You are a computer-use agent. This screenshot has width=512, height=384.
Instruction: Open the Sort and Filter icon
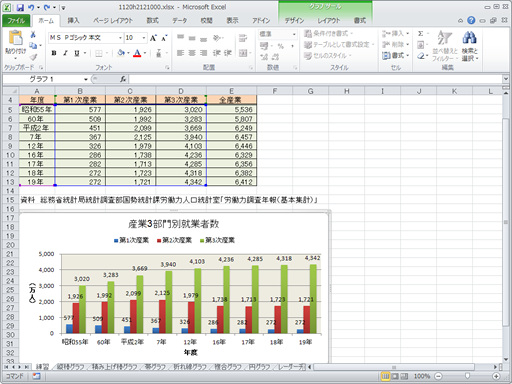(445, 38)
